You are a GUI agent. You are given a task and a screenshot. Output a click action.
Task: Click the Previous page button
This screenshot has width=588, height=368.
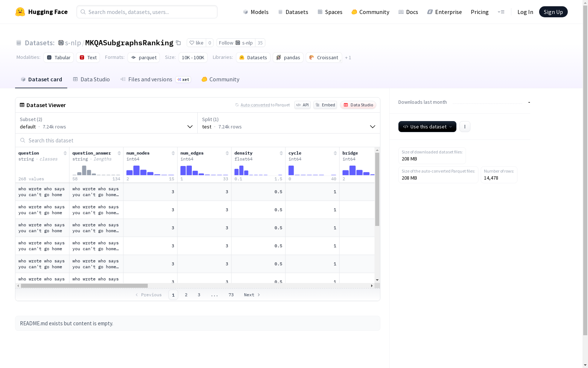point(148,295)
